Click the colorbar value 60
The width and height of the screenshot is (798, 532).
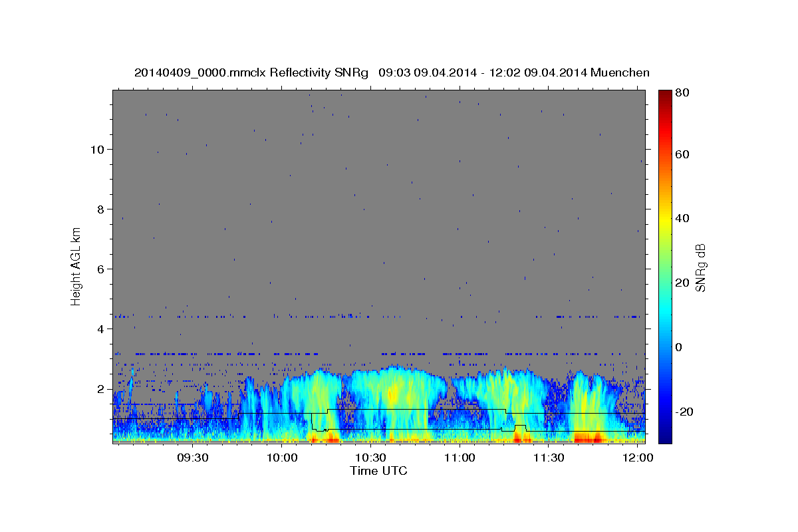point(684,154)
